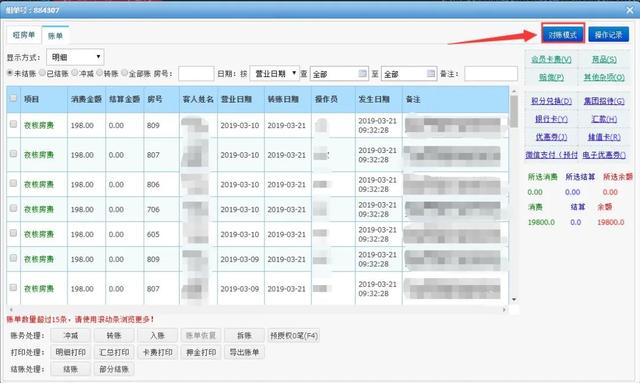Click the vertical scrollbar of the bill table
640x383 pixels.
[514, 111]
